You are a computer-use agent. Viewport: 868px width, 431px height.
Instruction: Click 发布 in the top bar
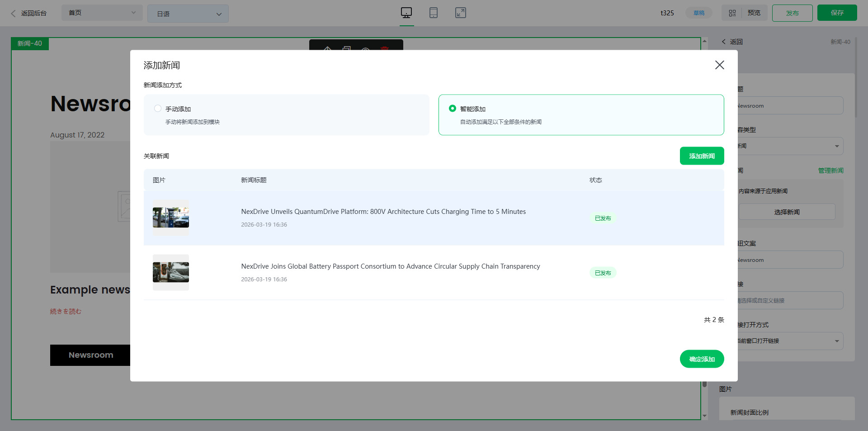792,13
